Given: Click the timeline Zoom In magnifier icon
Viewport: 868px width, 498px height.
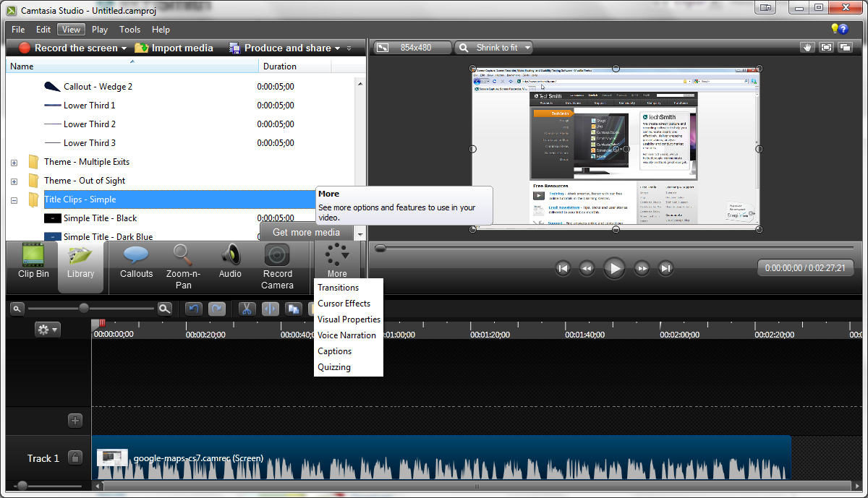Looking at the screenshot, I should coord(165,309).
